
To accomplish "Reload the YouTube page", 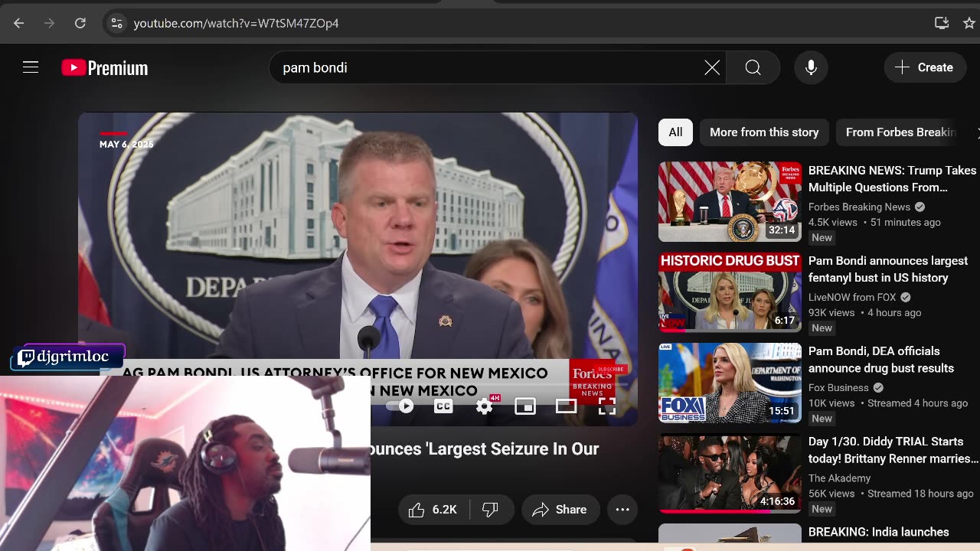I will pos(80,23).
